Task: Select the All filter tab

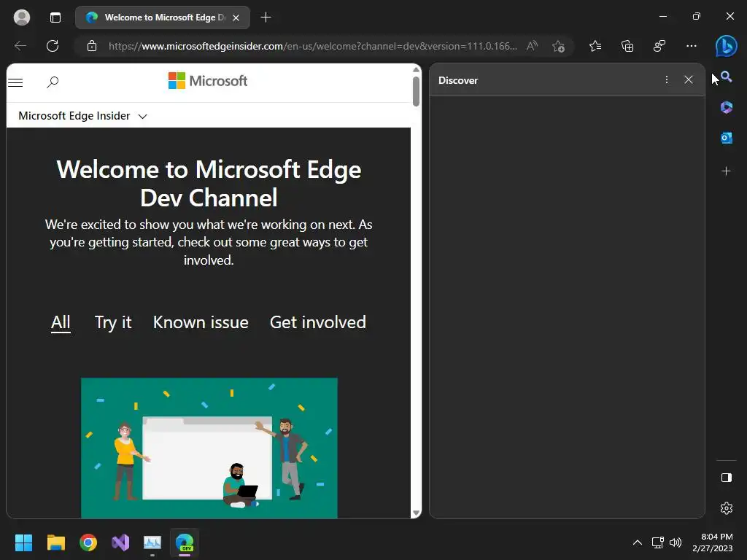Action: coord(61,322)
